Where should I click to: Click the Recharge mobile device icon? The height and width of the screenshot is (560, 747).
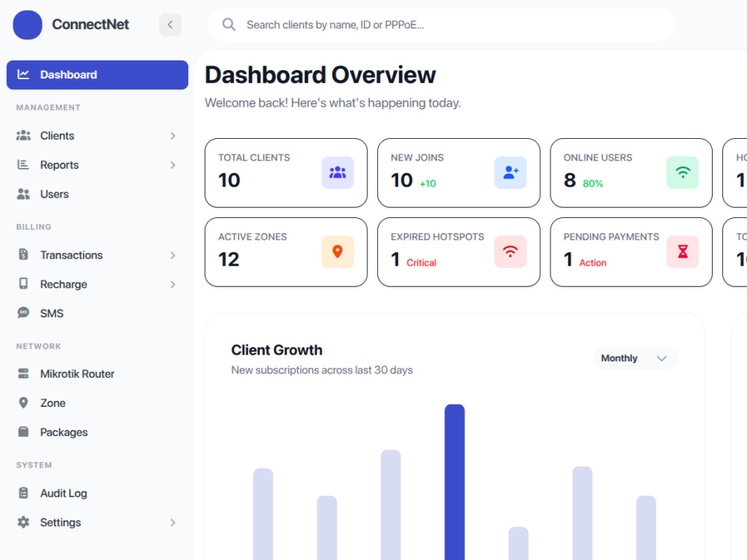coord(23,283)
